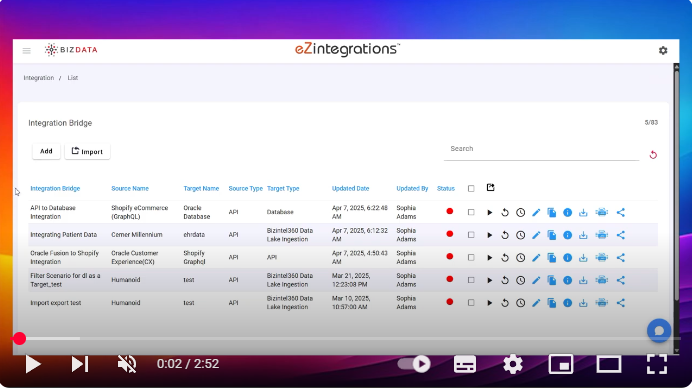692x388 pixels.
Task: Click the List breadcrumb item
Action: coord(73,78)
